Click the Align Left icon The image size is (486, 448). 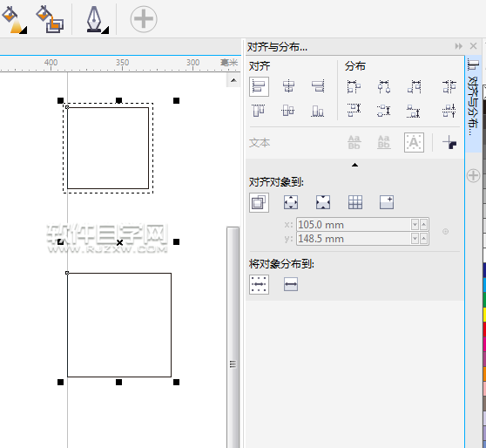tap(259, 86)
